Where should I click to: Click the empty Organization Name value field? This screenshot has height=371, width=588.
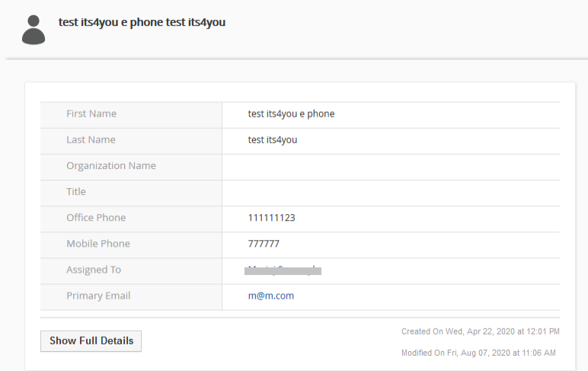[x=391, y=167]
